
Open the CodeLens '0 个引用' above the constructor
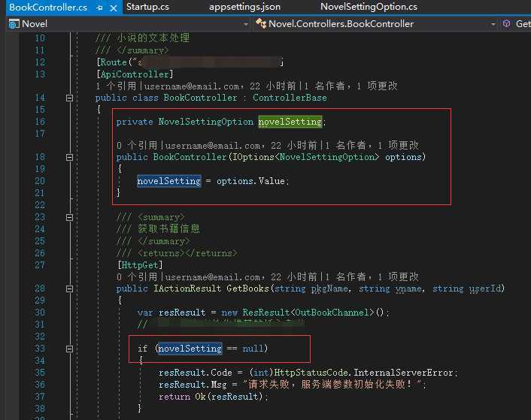tap(137, 146)
